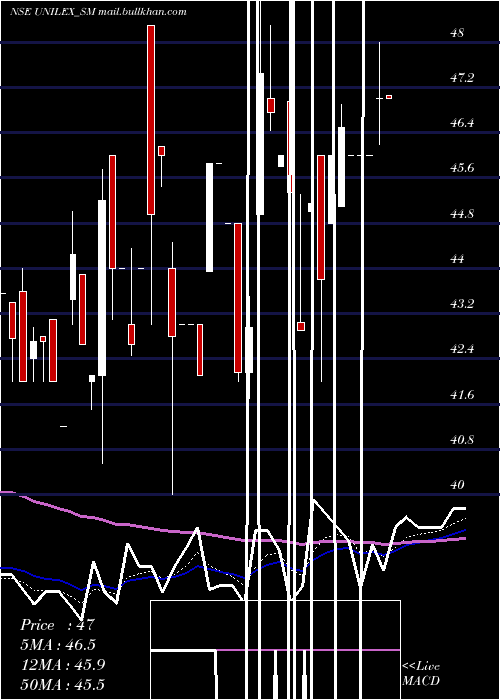
Task: Click the price axis label 41.6
Action: (462, 395)
